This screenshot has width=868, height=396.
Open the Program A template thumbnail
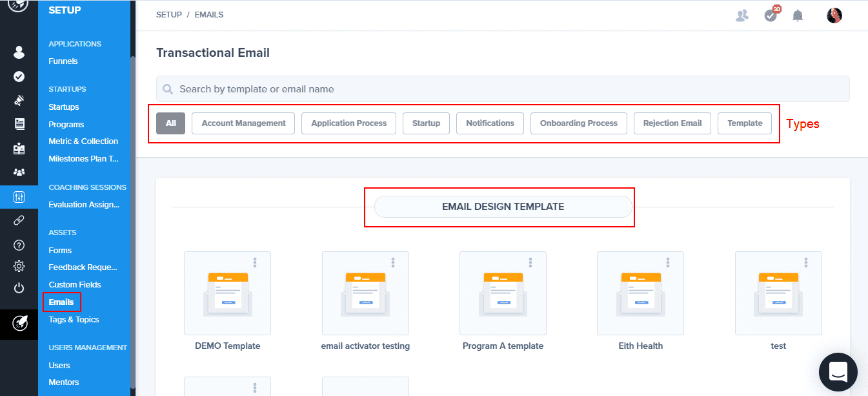503,293
